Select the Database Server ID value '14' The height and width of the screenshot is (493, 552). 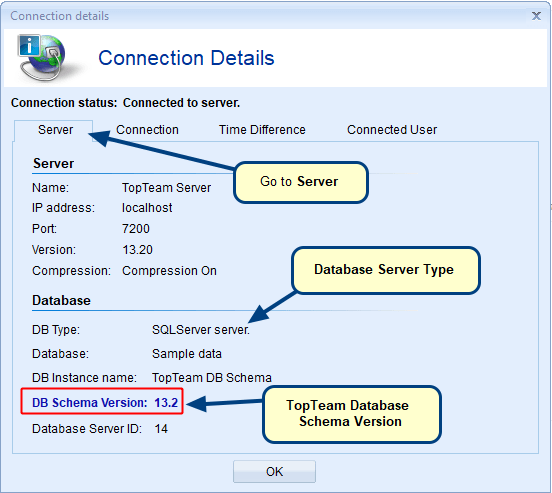pos(161,429)
